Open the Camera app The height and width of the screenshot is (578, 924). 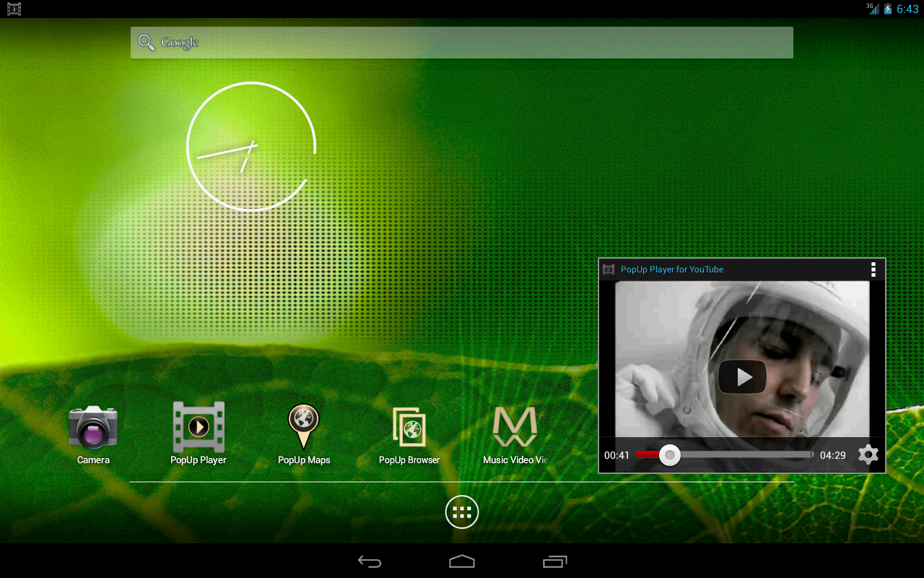pyautogui.click(x=93, y=434)
